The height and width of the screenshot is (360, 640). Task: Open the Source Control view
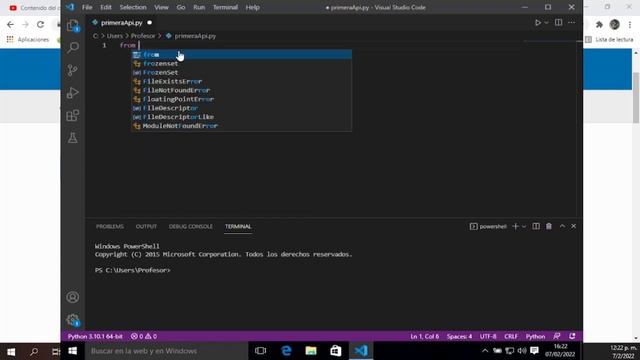coord(73,70)
